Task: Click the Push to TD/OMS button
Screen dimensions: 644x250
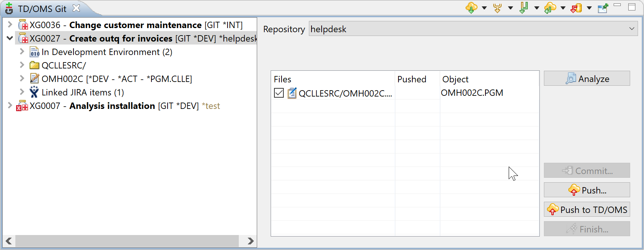Action: pyautogui.click(x=587, y=210)
